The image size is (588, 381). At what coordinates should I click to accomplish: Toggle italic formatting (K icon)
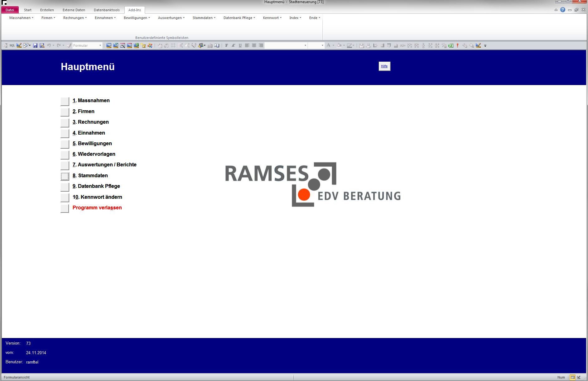coord(234,45)
